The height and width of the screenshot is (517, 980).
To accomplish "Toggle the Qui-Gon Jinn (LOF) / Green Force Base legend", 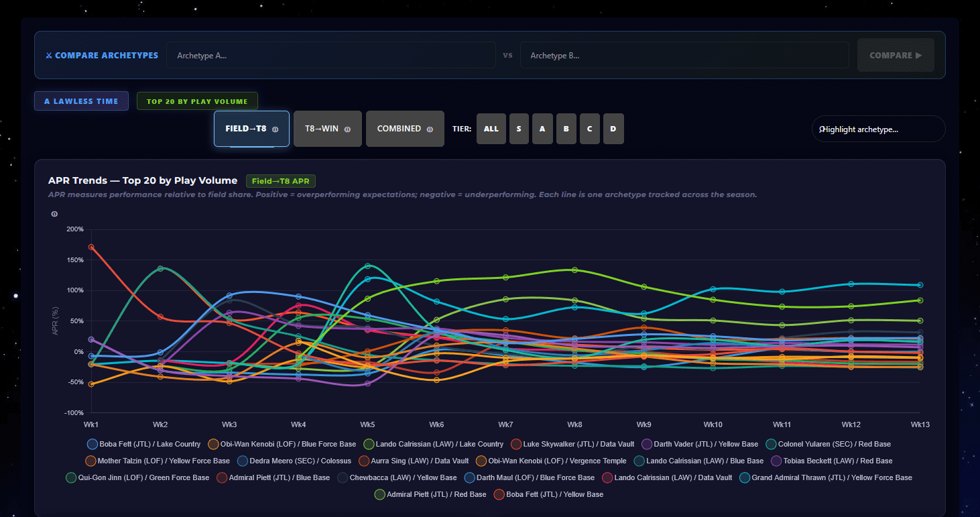I will click(x=137, y=477).
